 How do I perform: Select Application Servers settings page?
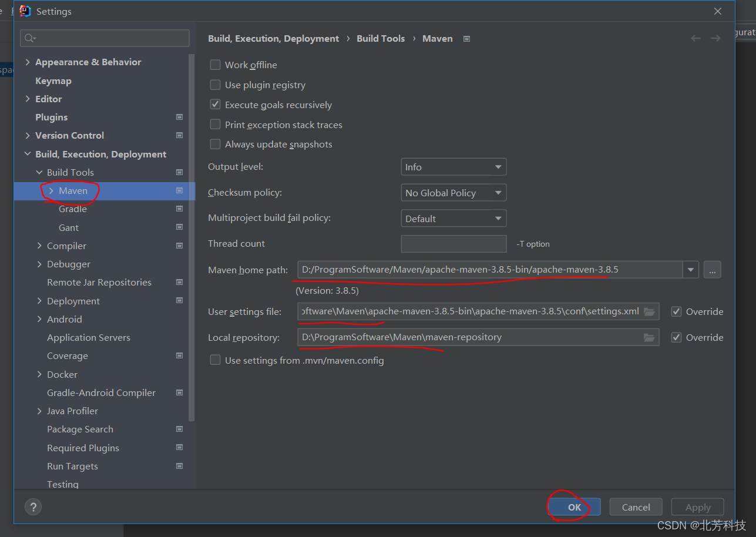[x=89, y=337]
